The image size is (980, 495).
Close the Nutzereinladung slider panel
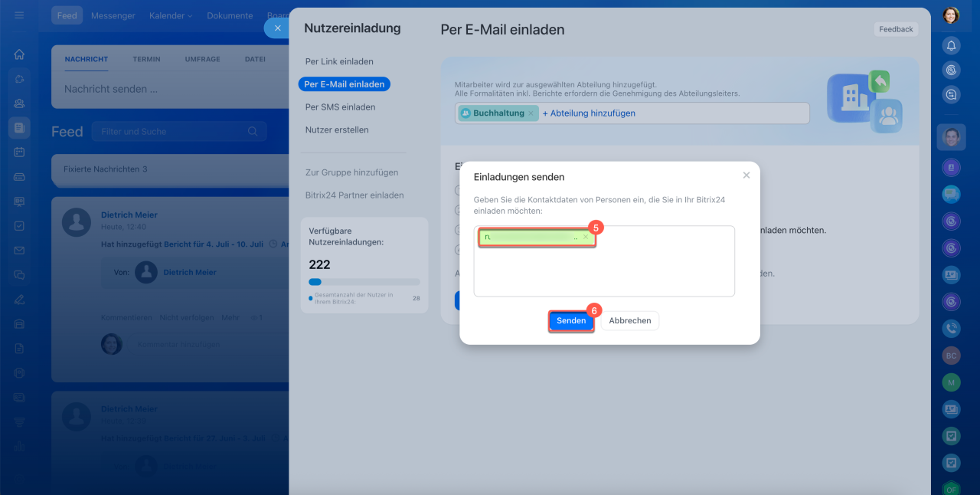(277, 28)
